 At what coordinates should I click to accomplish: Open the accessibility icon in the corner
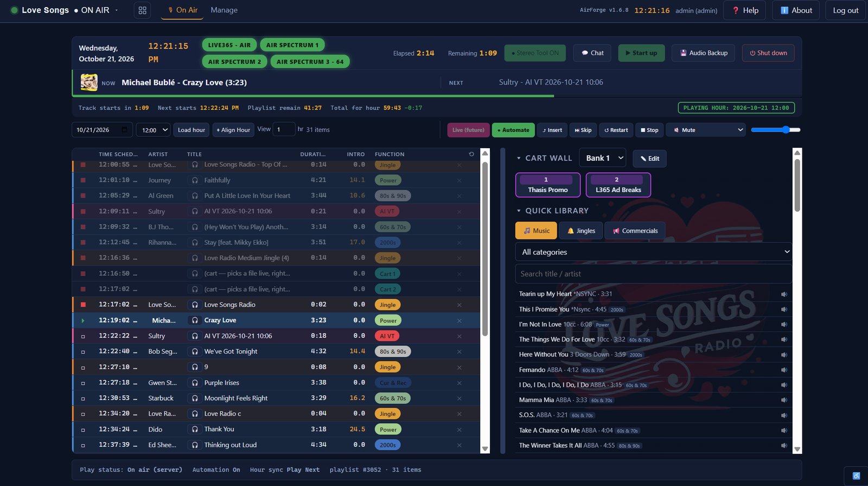point(856,476)
